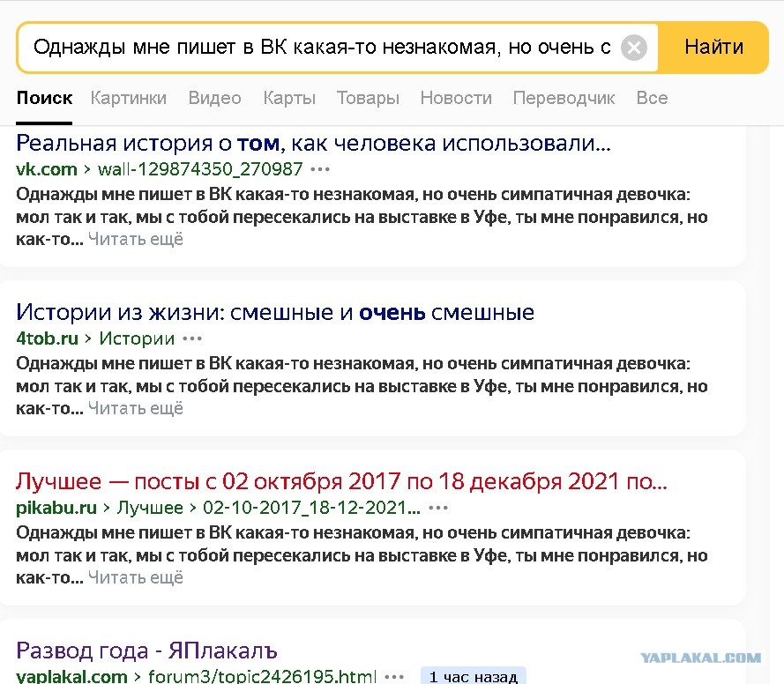Follow the 4tob.ru domain link
The image size is (784, 684).
[x=47, y=338]
